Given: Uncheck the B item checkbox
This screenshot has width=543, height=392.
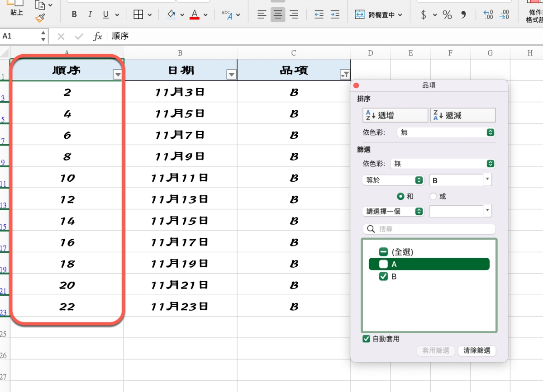Looking at the screenshot, I should [x=383, y=277].
